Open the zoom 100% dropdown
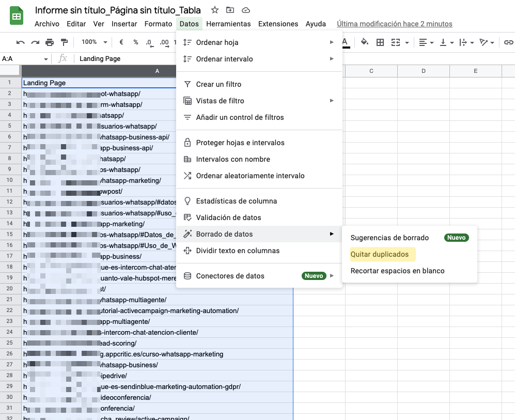Image resolution: width=515 pixels, height=420 pixels. 95,42
